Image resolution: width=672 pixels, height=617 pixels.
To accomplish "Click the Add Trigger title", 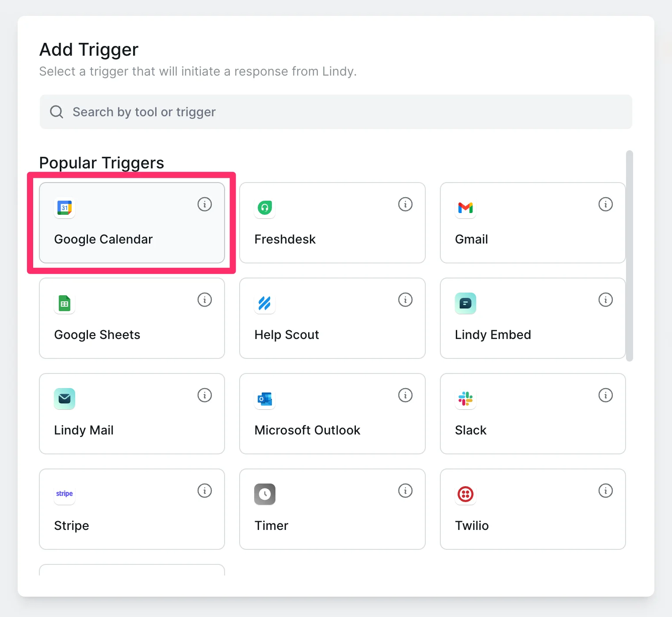I will point(89,50).
